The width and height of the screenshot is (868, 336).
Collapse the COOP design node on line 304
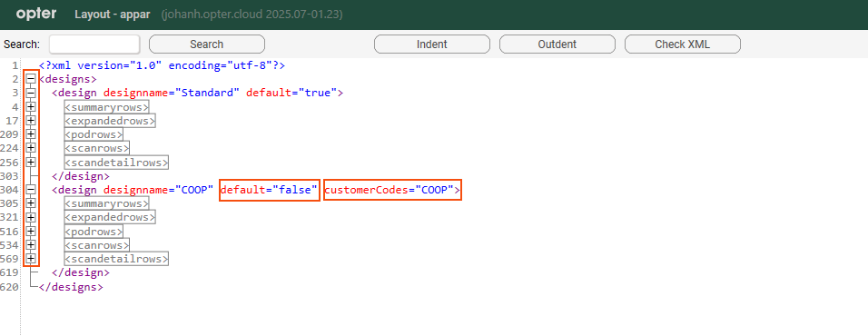click(x=31, y=190)
